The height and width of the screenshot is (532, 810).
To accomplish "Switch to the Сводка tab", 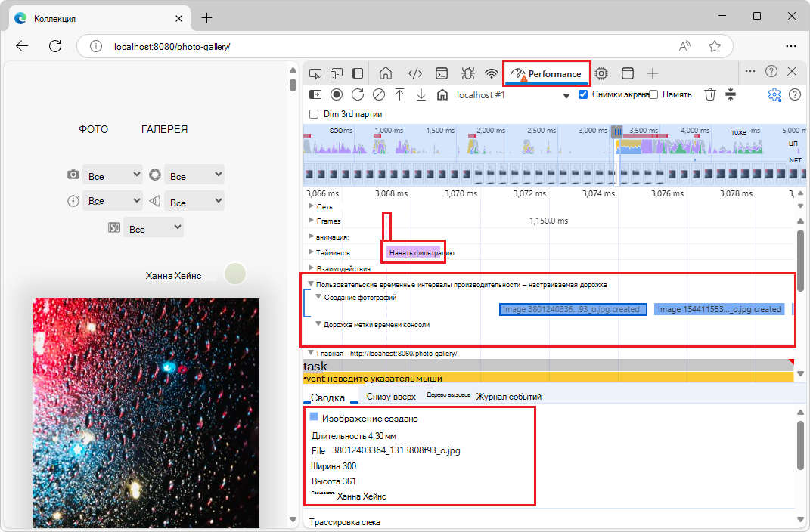I will pyautogui.click(x=327, y=397).
